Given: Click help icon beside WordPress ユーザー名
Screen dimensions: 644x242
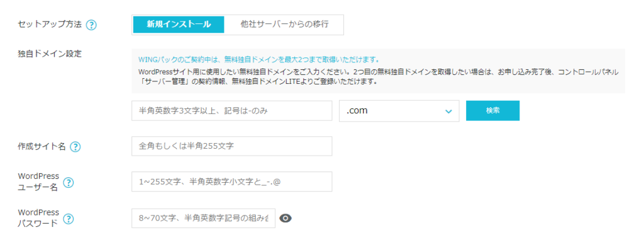Looking at the screenshot, I should pos(69,182).
